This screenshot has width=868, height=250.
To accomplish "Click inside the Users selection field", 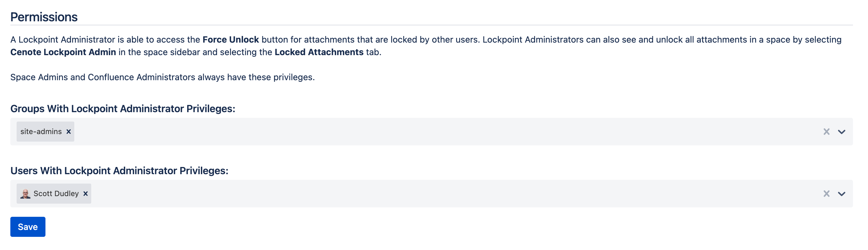I will click(431, 194).
